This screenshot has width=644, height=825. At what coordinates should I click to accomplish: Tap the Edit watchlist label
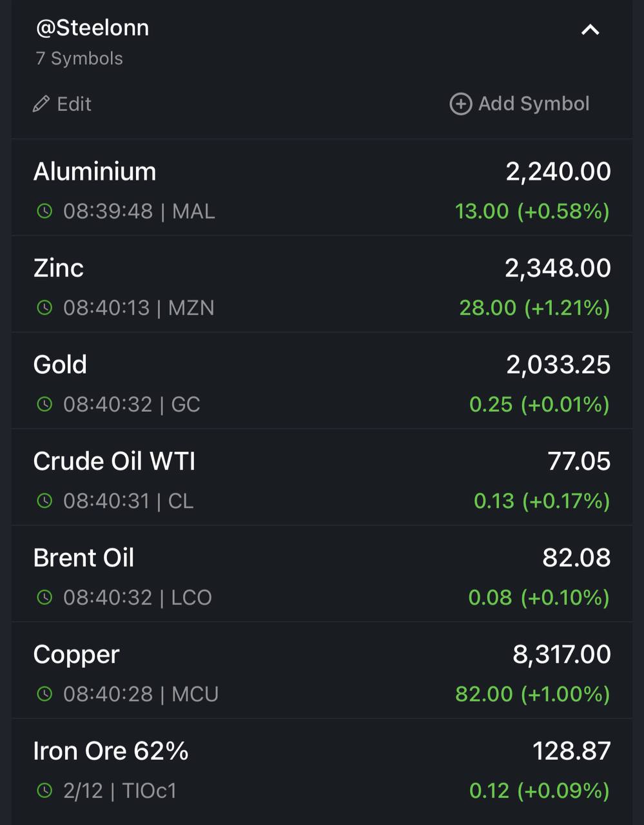point(74,104)
